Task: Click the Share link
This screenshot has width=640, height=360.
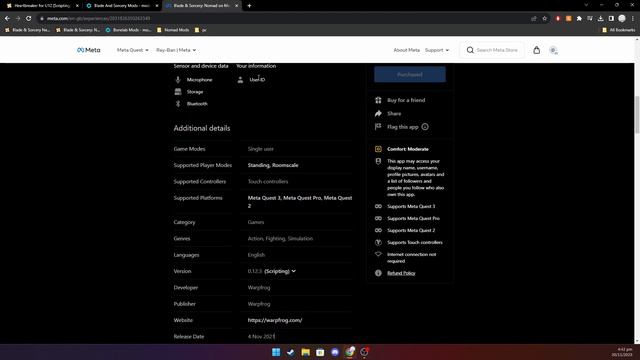Action: tap(394, 113)
